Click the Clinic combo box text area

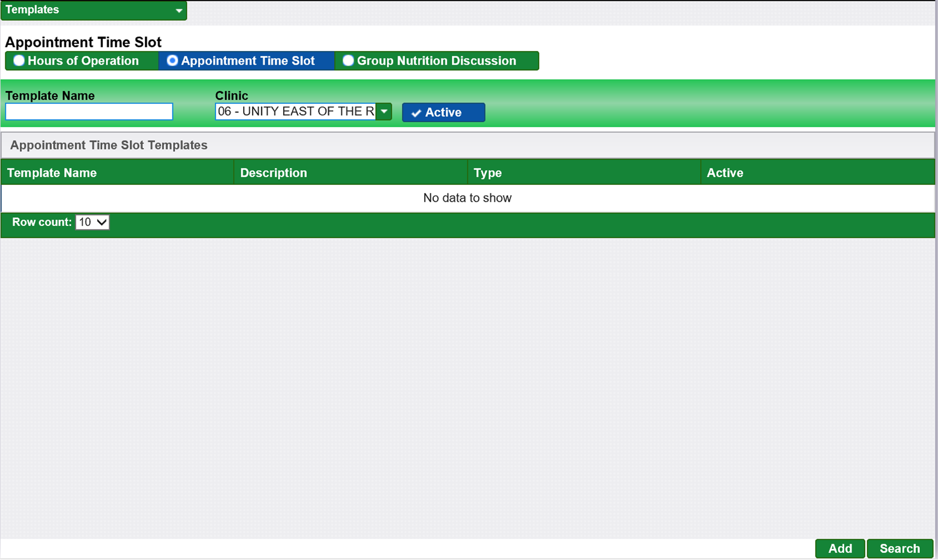[x=295, y=112]
